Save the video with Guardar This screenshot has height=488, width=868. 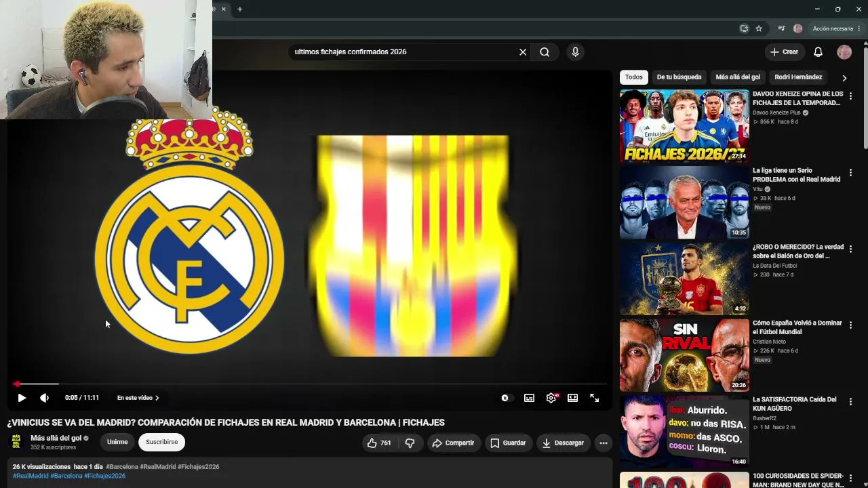(508, 443)
